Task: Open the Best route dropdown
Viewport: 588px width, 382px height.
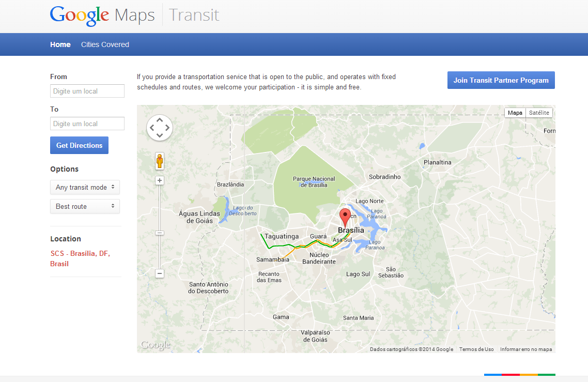Action: [85, 206]
